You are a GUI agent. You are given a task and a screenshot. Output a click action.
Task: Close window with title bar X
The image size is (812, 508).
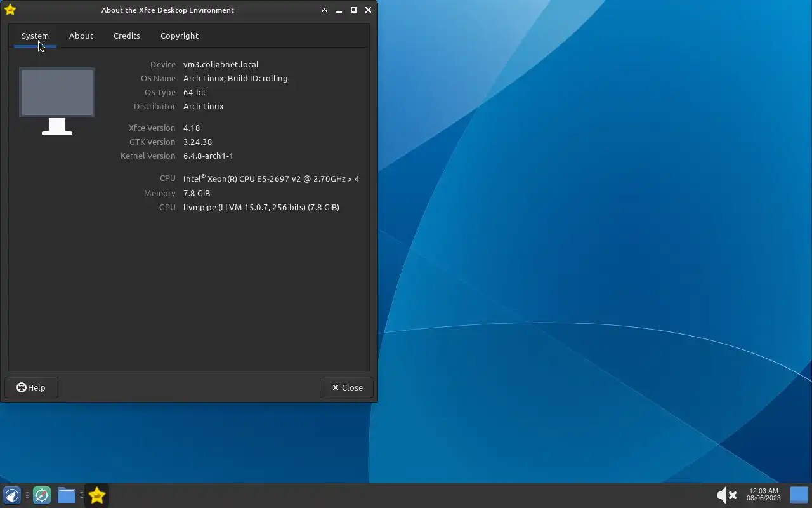click(x=368, y=10)
